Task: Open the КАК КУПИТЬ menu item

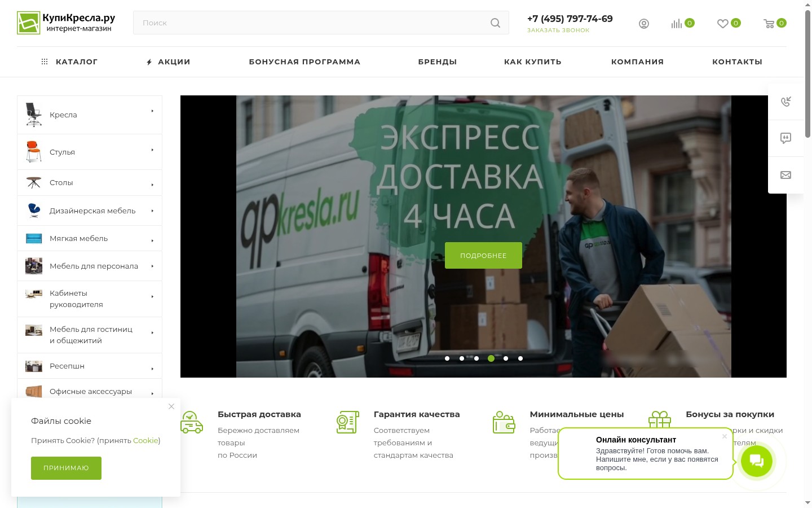Action: pyautogui.click(x=533, y=62)
